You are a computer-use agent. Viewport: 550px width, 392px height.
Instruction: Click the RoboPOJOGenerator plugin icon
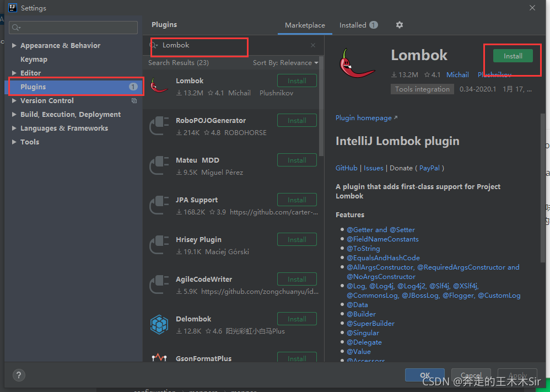click(x=159, y=126)
